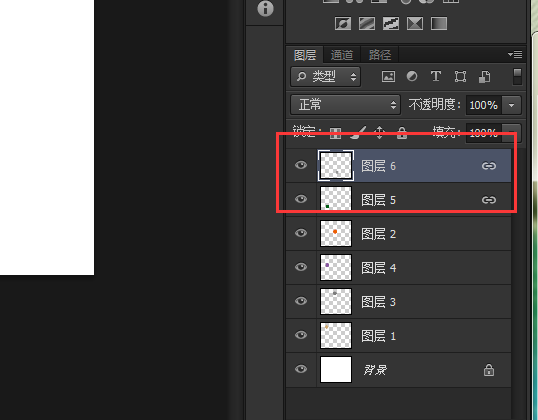
Task: Switch to the 通道 tab
Action: coord(342,55)
